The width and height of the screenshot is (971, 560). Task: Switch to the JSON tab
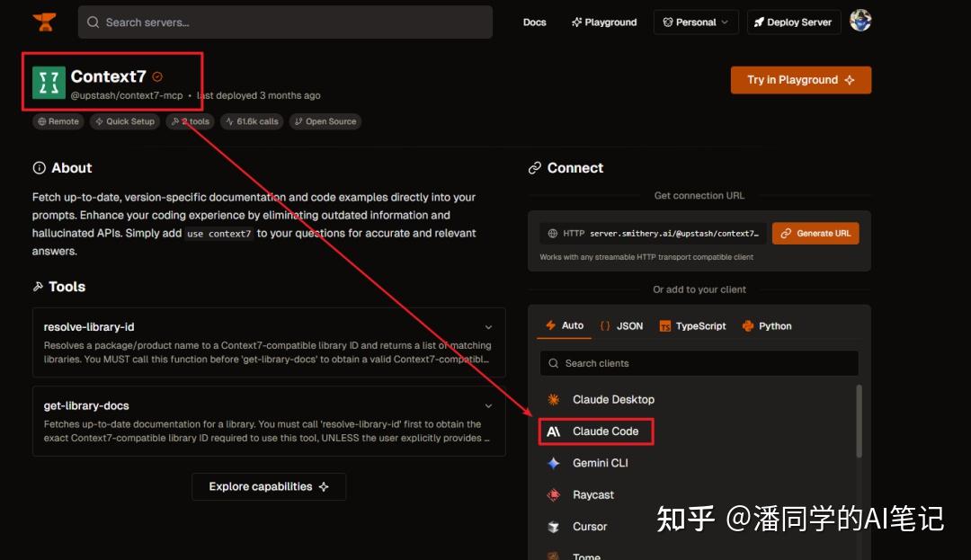coord(622,325)
